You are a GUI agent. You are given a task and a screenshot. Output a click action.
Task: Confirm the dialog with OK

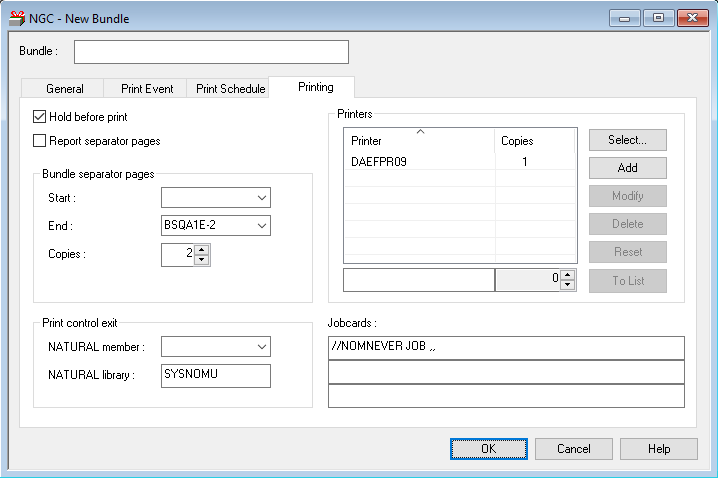point(489,449)
